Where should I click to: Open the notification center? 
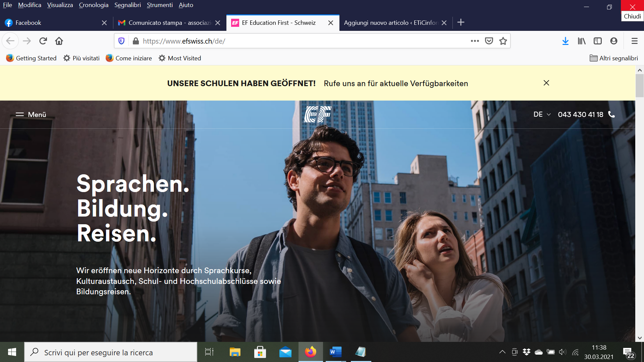[629, 353]
